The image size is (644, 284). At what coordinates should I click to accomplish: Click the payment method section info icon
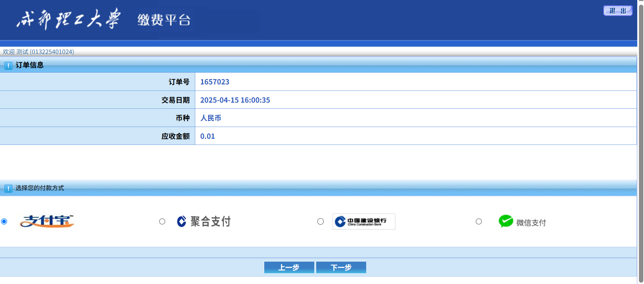8,188
